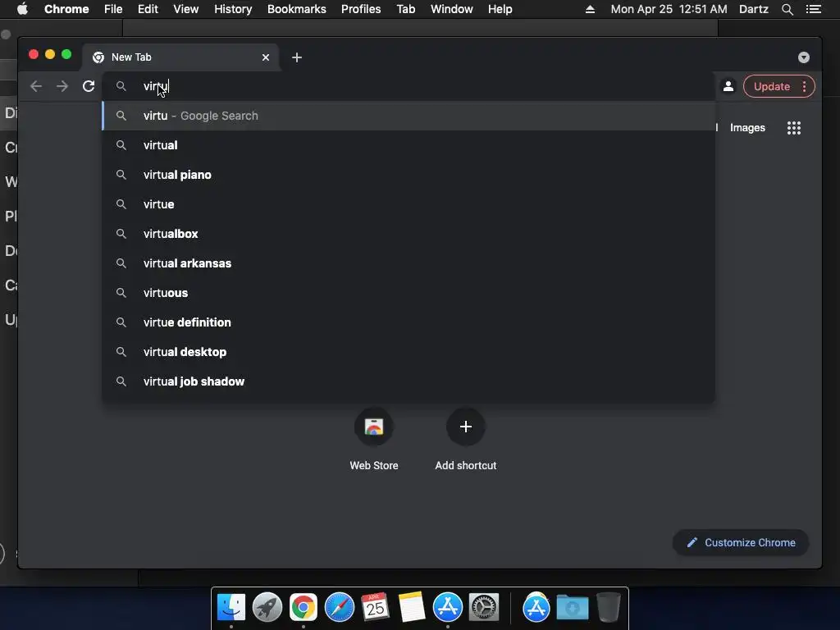Screen dimensions: 840x630
Task: Reload the current page
Action: point(89,86)
